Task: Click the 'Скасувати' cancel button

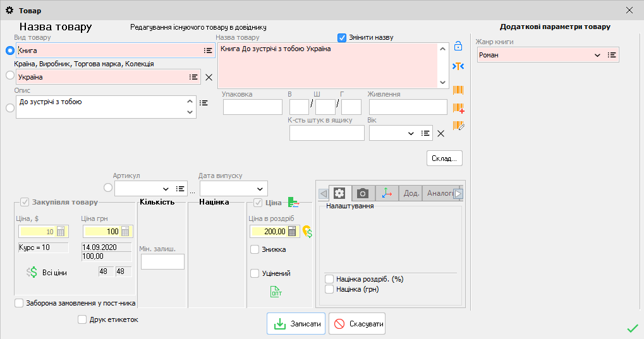Action: (357, 324)
